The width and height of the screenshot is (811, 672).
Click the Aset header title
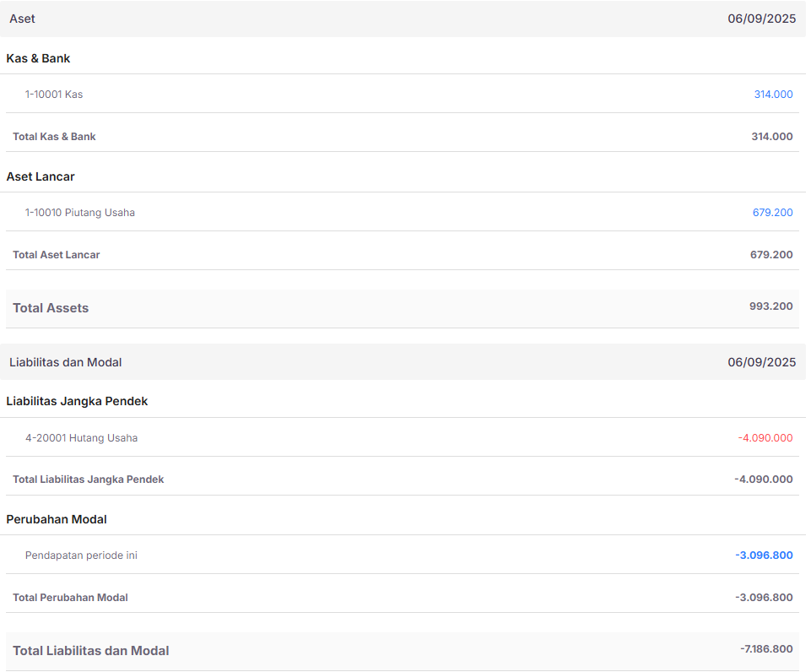click(23, 19)
